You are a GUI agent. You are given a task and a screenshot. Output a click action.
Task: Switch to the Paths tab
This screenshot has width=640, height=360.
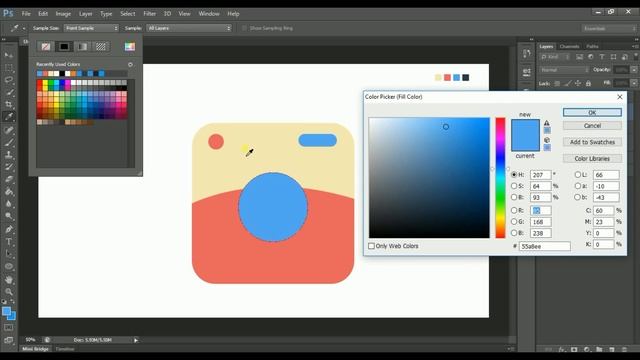pyautogui.click(x=592, y=47)
